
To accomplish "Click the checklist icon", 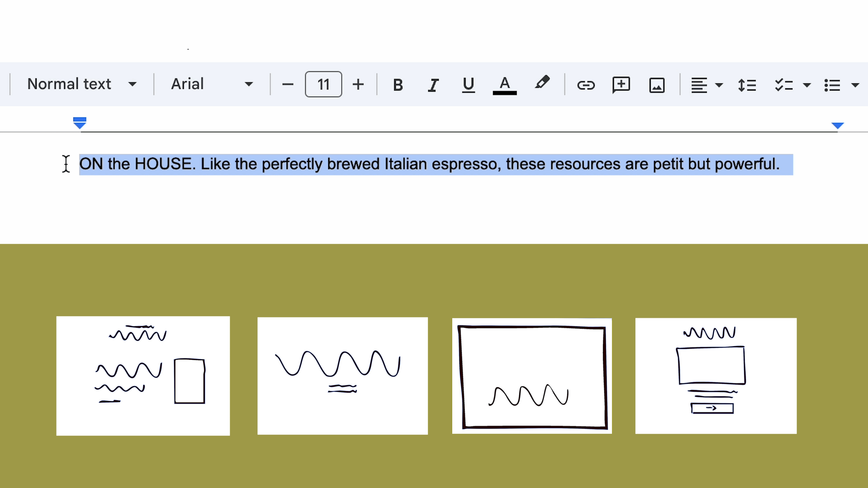I will pyautogui.click(x=783, y=85).
